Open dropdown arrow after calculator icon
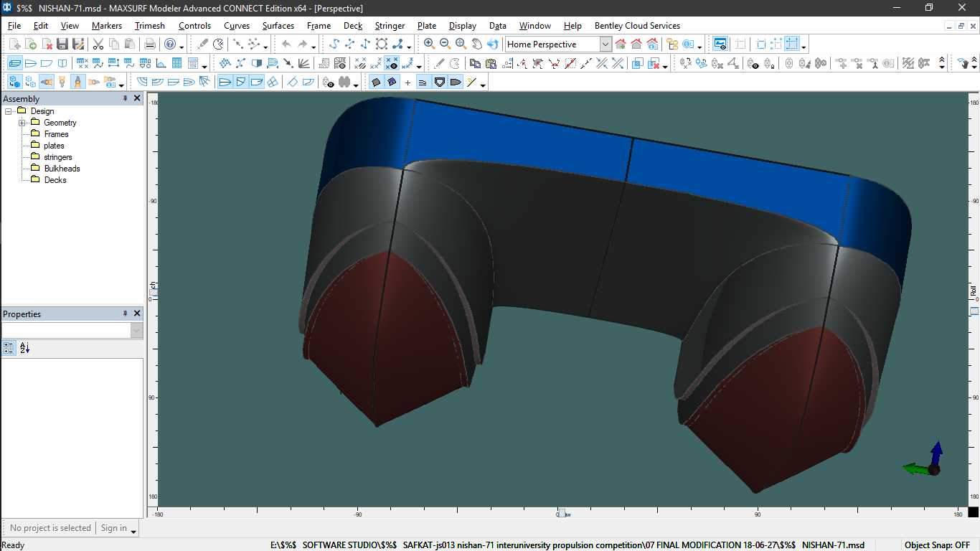Viewport: 980px width, 551px height. pyautogui.click(x=204, y=66)
